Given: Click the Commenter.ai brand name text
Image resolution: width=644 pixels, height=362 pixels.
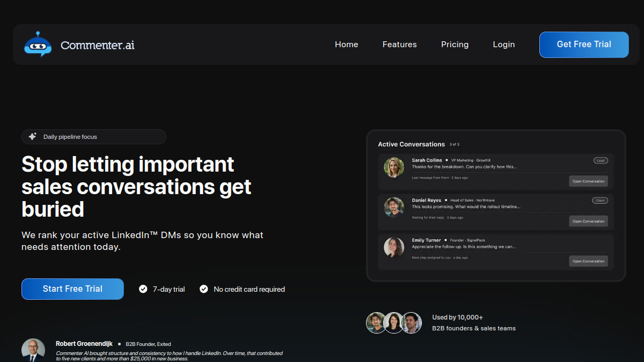Looking at the screenshot, I should point(98,45).
